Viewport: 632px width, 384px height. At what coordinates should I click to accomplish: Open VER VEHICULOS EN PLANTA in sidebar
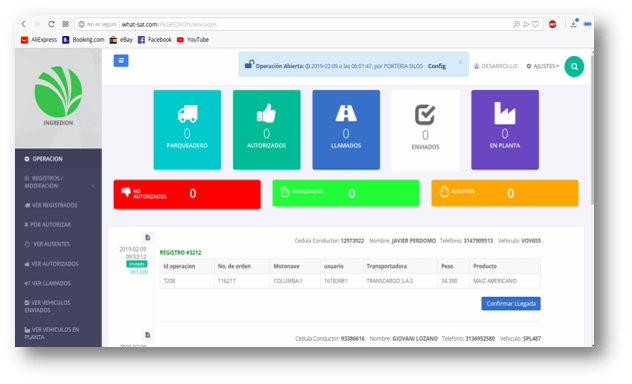coord(58,333)
